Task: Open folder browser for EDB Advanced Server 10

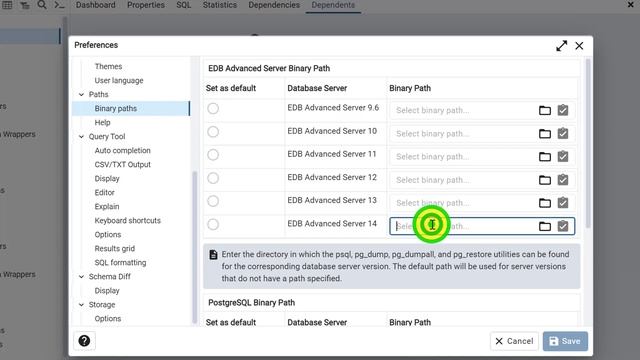Action: pyautogui.click(x=544, y=133)
